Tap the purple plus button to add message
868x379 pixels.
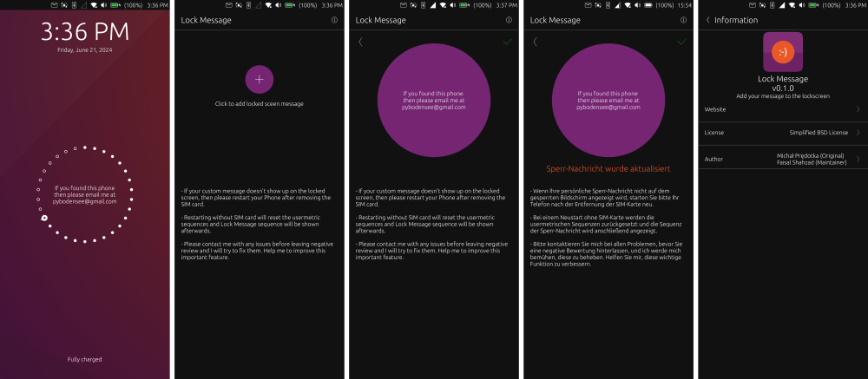point(259,79)
